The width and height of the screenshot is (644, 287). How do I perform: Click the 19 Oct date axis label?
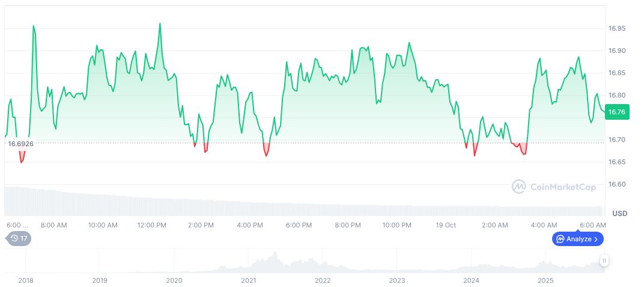point(447,225)
